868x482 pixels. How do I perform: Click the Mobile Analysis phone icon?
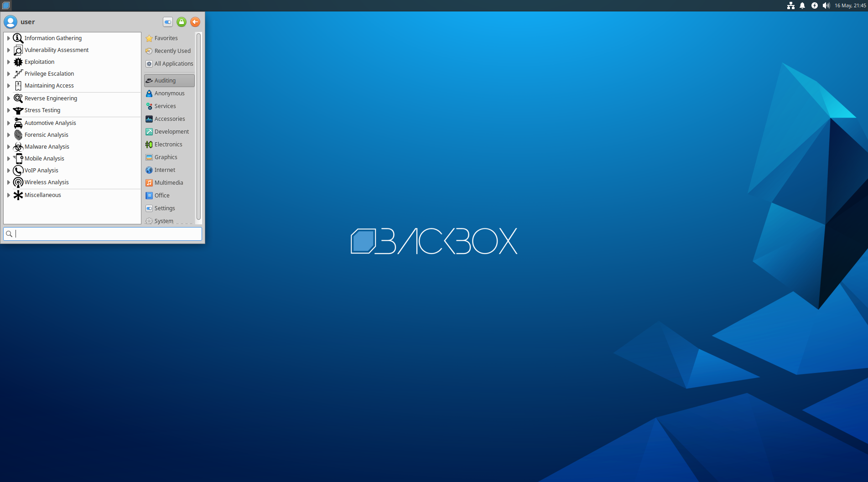pos(18,159)
